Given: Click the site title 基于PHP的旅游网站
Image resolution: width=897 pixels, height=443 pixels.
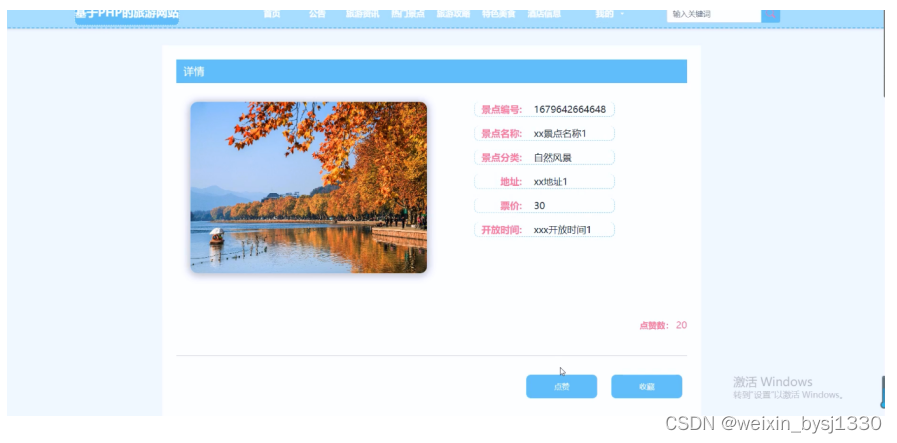Looking at the screenshot, I should [126, 15].
